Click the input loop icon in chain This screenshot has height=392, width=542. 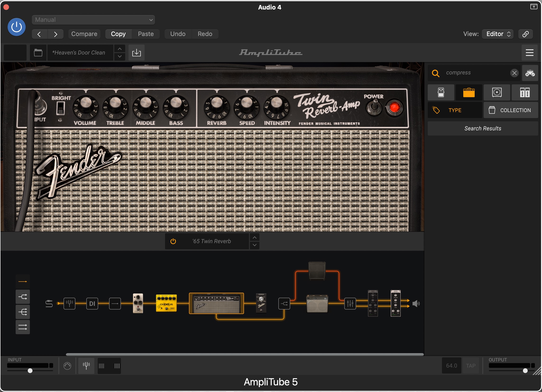pos(49,304)
